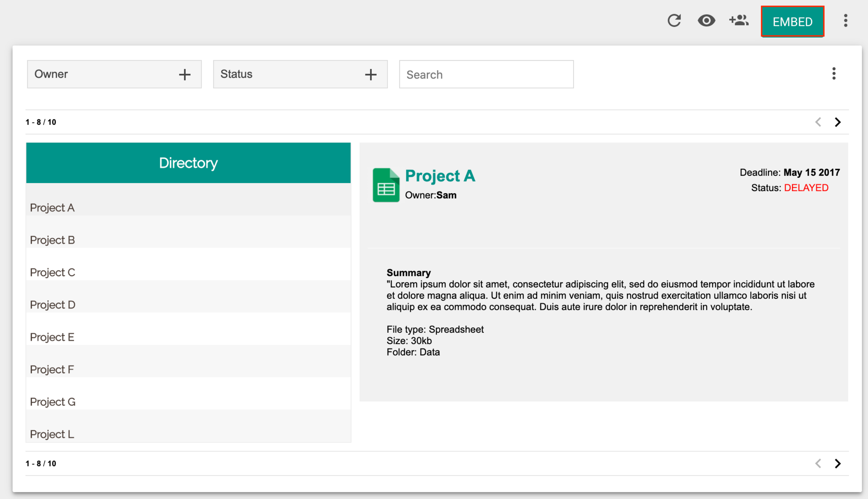This screenshot has width=868, height=499.
Task: Select Project C in the Directory list
Action: coord(188,264)
